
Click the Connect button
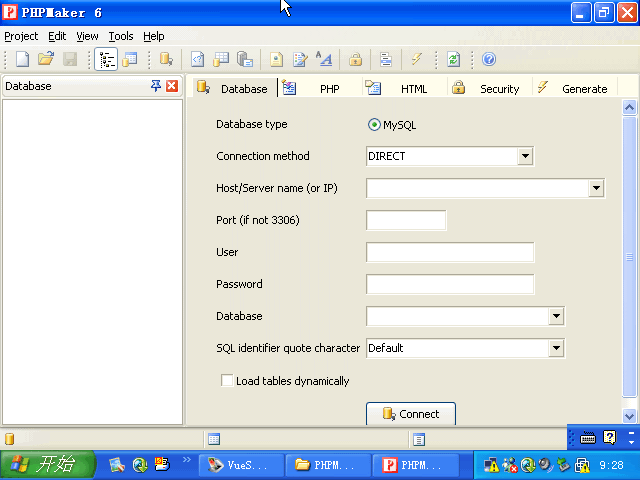411,414
